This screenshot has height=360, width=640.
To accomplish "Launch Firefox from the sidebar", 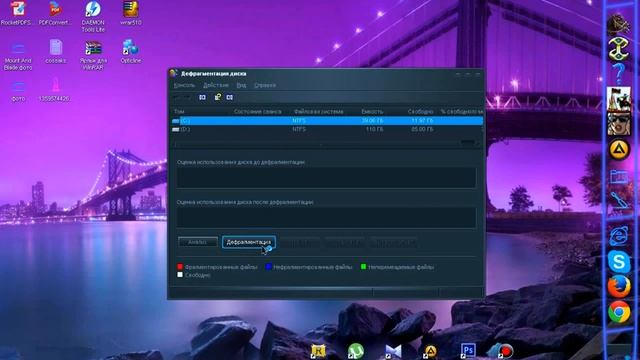I will (x=619, y=286).
